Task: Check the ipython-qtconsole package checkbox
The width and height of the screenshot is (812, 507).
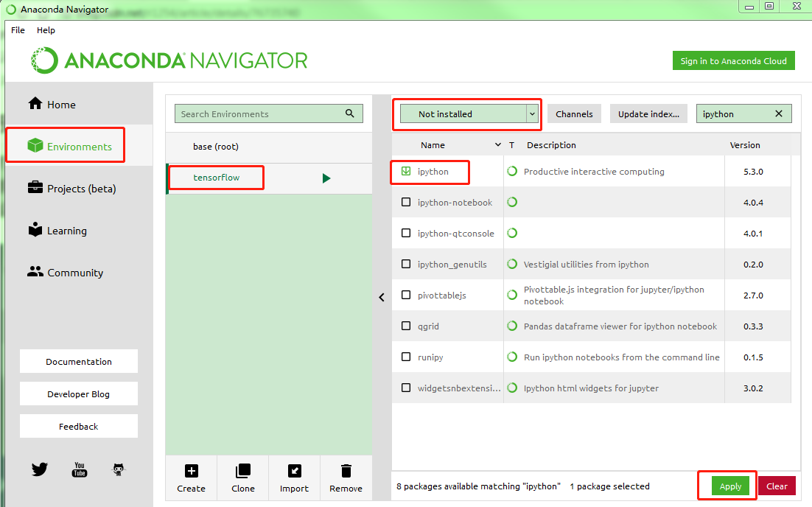Action: (x=406, y=233)
